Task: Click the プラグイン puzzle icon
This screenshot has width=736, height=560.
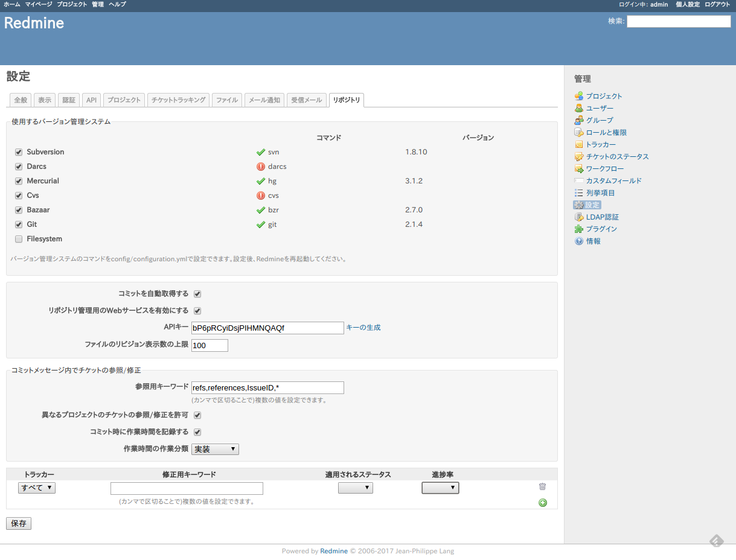Action: click(579, 229)
